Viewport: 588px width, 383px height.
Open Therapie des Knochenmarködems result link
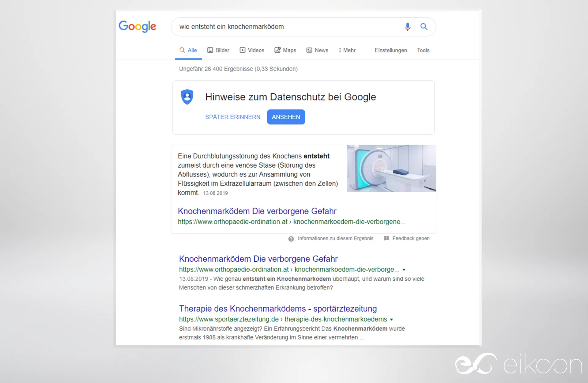click(278, 309)
